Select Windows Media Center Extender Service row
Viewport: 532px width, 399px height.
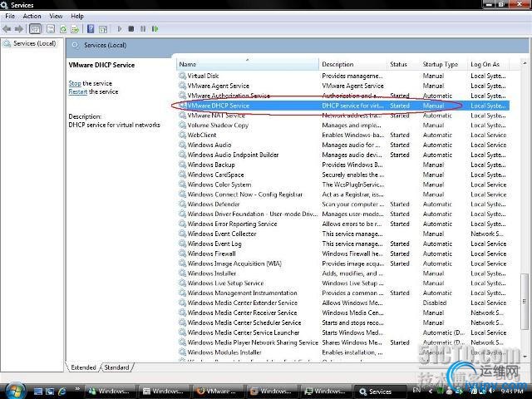point(343,303)
